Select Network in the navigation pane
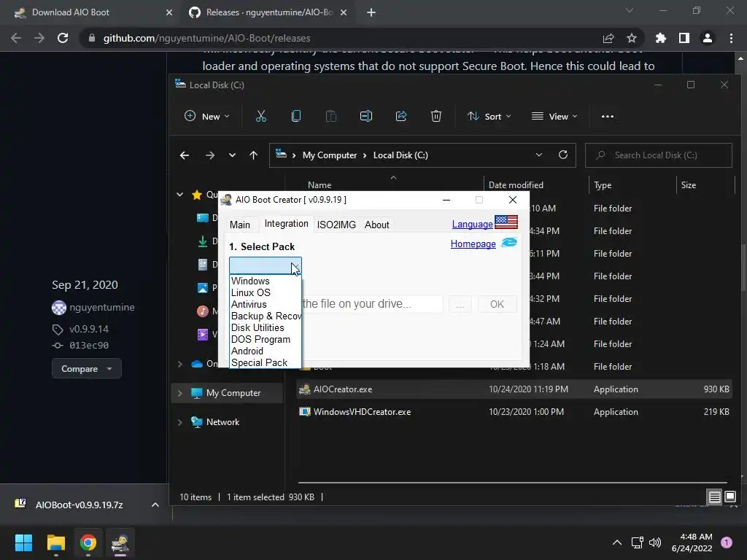 222,422
